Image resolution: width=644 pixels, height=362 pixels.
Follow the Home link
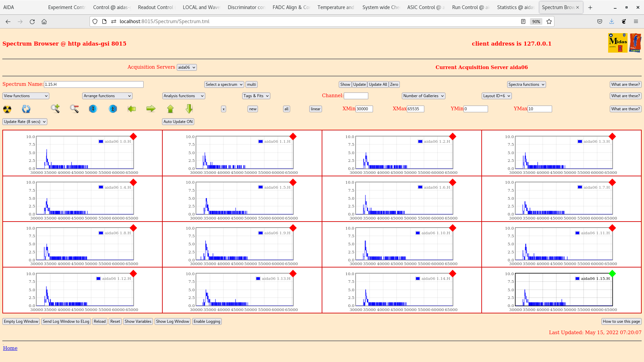coord(10,348)
